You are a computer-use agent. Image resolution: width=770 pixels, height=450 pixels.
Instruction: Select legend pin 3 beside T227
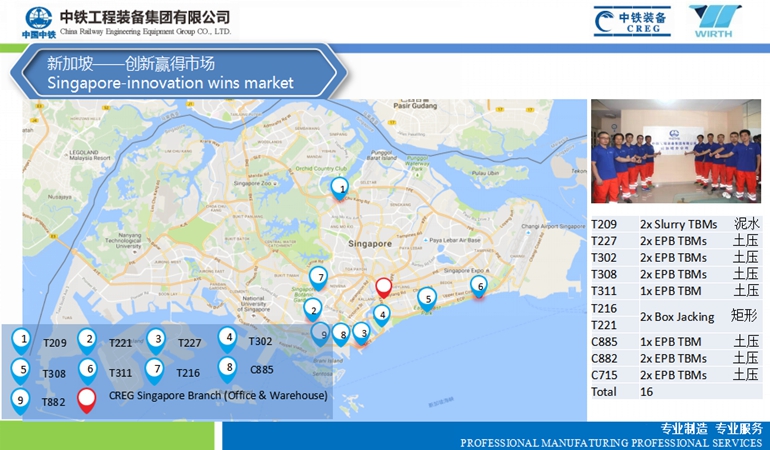(156, 341)
